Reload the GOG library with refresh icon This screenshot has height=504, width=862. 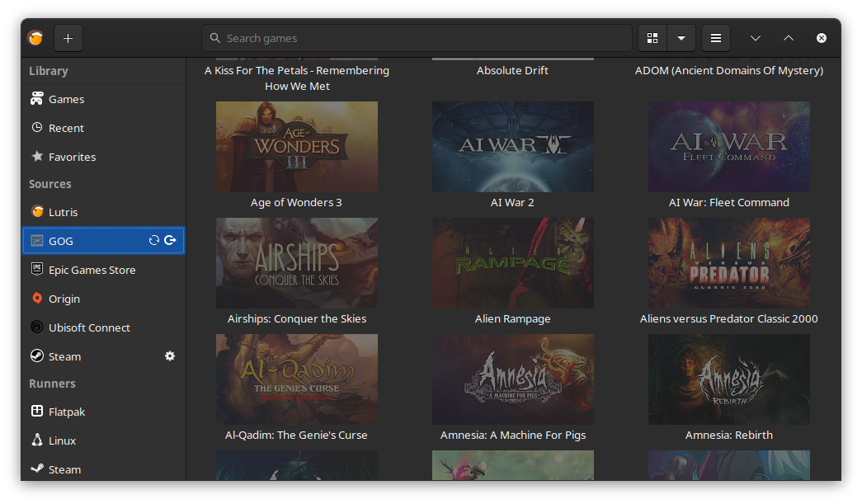tap(153, 241)
